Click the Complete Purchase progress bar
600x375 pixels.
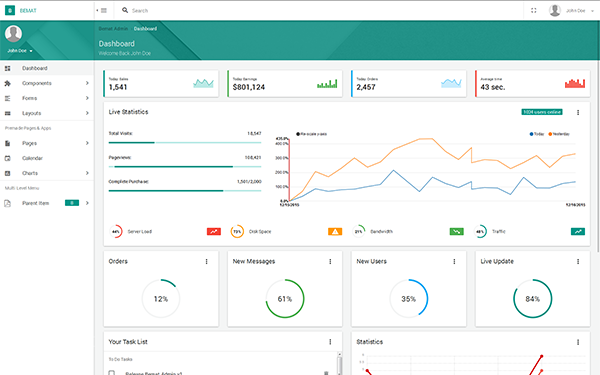185,191
